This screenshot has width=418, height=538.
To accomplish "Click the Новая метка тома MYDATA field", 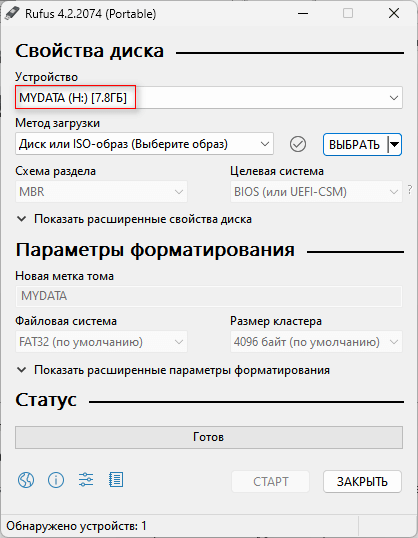I will tap(209, 296).
